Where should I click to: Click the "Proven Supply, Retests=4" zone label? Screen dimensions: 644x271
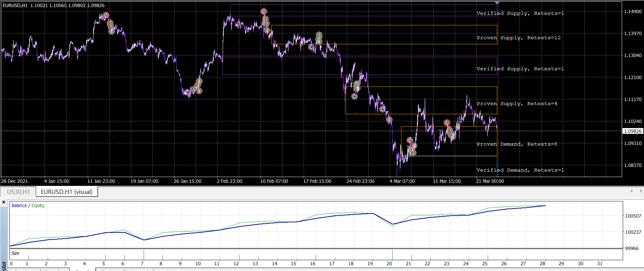pos(517,103)
